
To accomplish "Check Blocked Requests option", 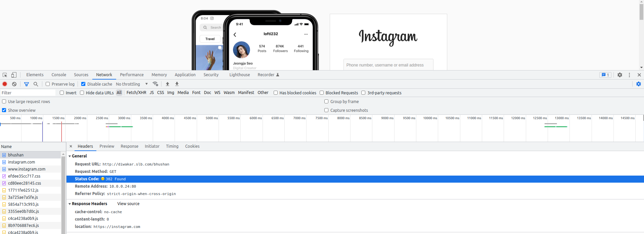I will (322, 93).
